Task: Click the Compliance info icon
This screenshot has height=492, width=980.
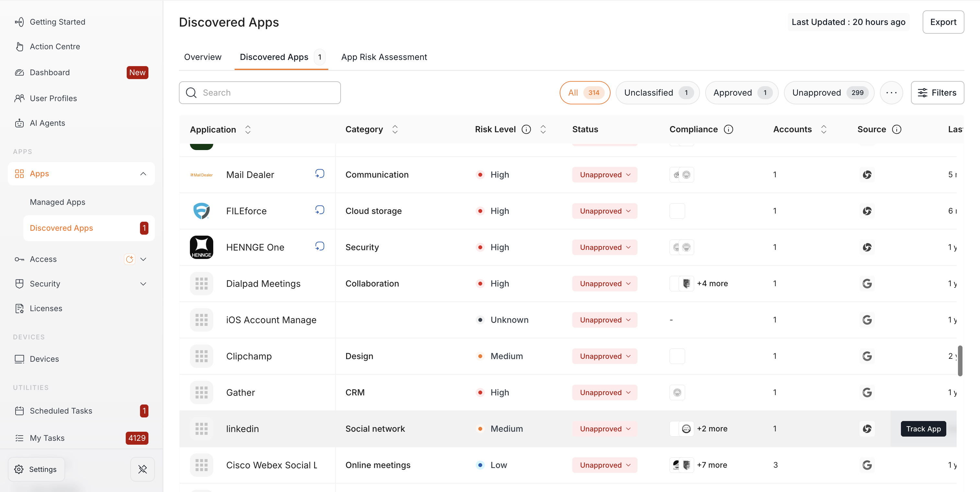Action: [x=729, y=129]
